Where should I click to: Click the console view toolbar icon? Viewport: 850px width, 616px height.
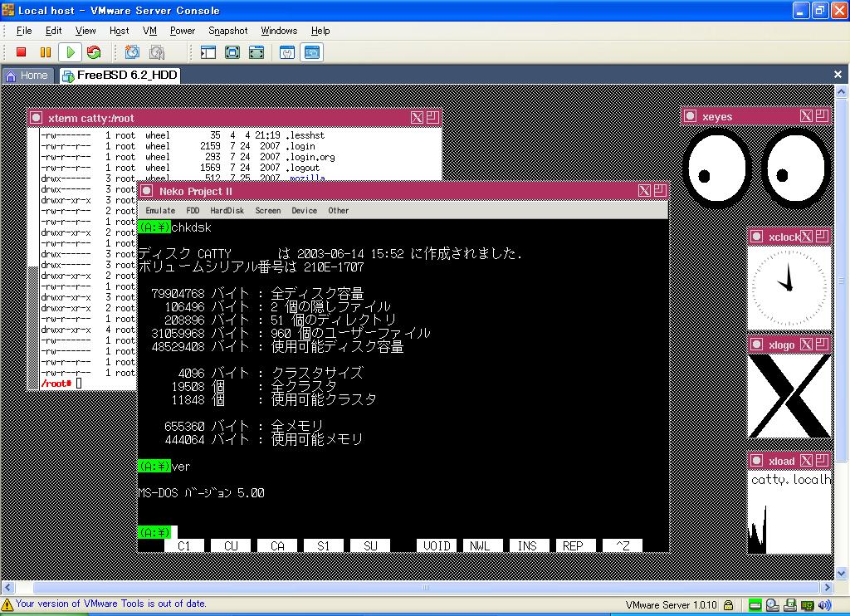312,52
